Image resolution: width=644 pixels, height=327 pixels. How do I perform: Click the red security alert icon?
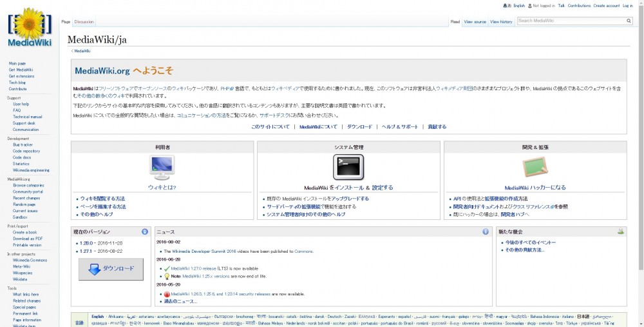167,294
